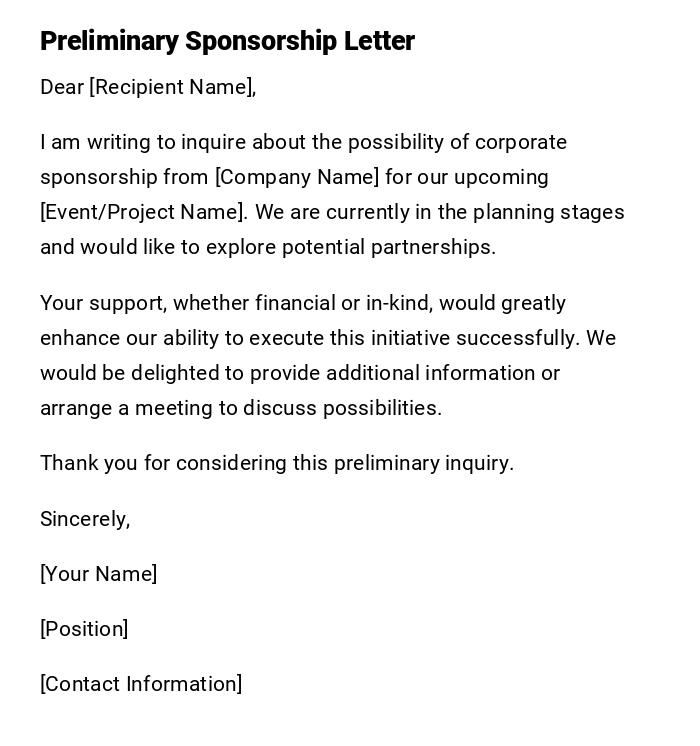The image size is (700, 746).
Task: Click the [Recipient Name] placeholder
Action: click(172, 87)
